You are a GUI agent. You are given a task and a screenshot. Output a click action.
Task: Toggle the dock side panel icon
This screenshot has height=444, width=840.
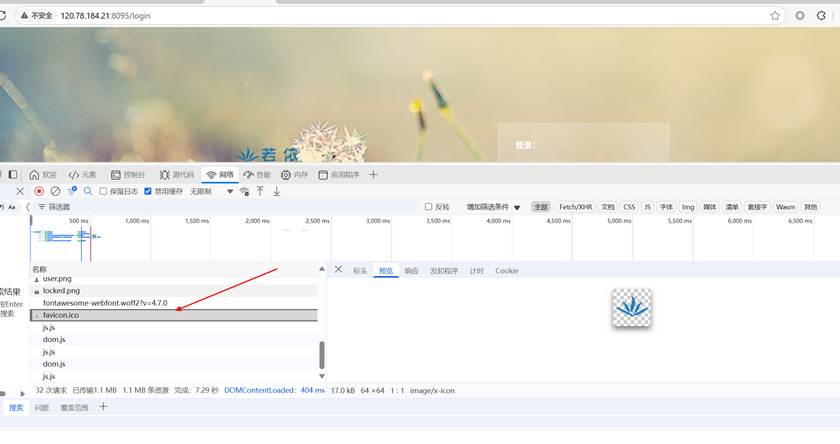[13, 175]
